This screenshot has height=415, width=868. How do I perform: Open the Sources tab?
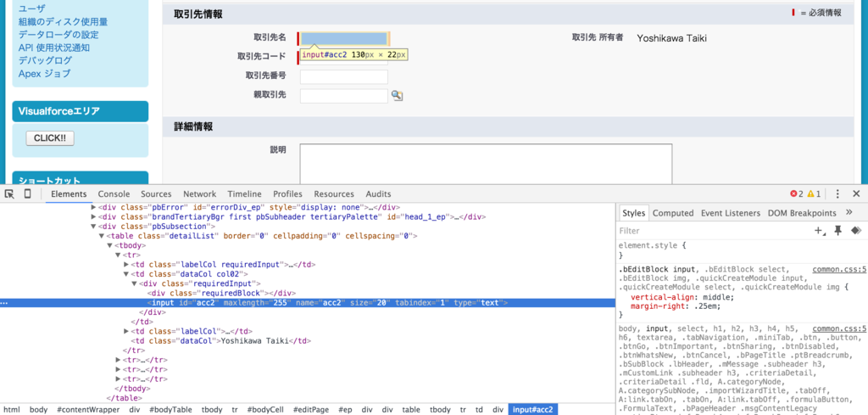[156, 194]
